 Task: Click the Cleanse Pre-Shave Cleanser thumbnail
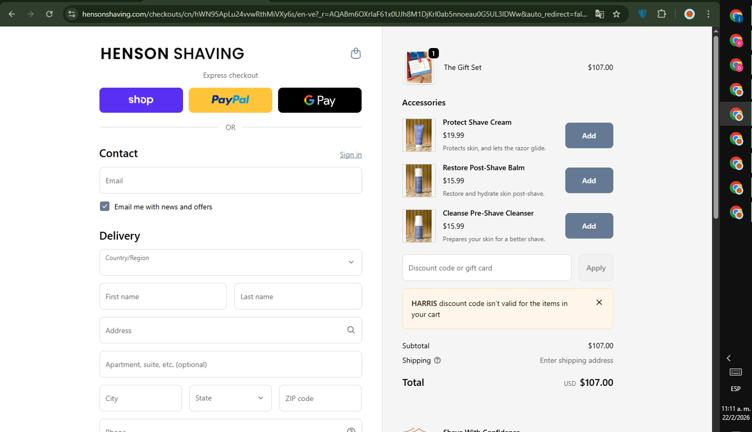tap(419, 226)
